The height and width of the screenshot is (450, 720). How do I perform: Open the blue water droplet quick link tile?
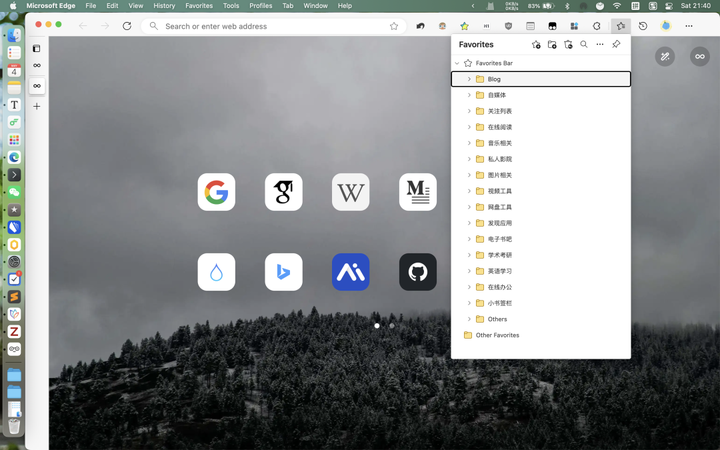coord(216,272)
